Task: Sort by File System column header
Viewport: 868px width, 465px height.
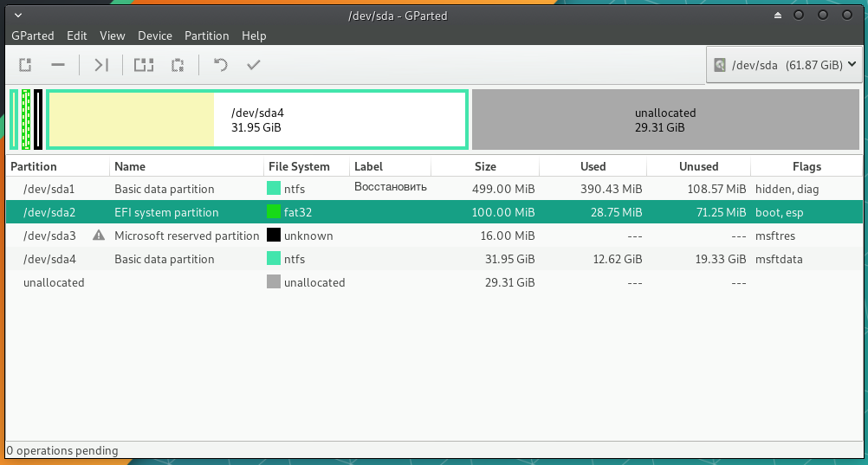Action: point(307,166)
